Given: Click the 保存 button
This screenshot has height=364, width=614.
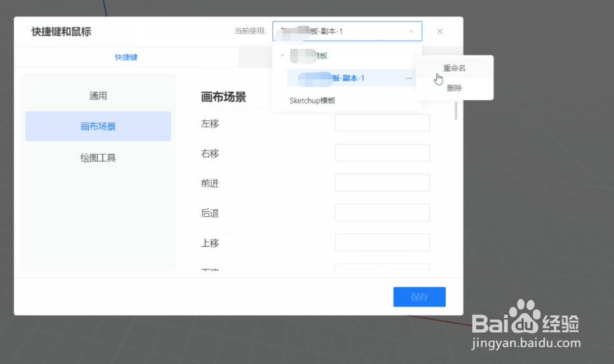Looking at the screenshot, I should coord(419,297).
